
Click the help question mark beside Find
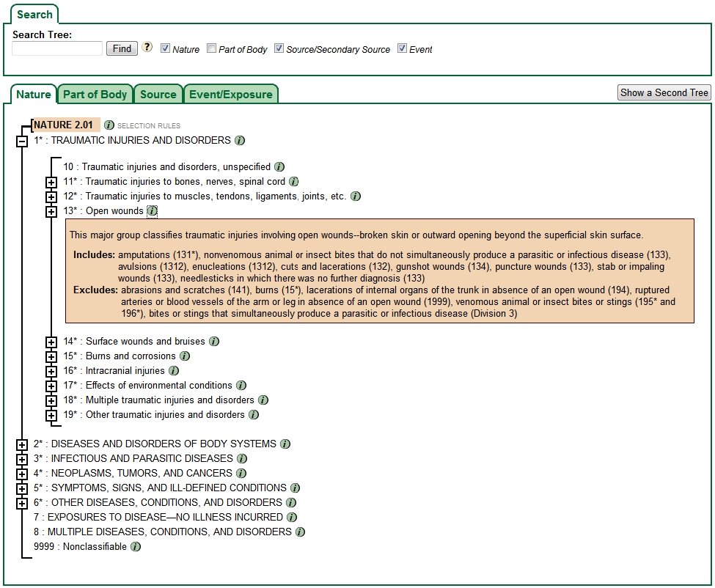point(147,47)
